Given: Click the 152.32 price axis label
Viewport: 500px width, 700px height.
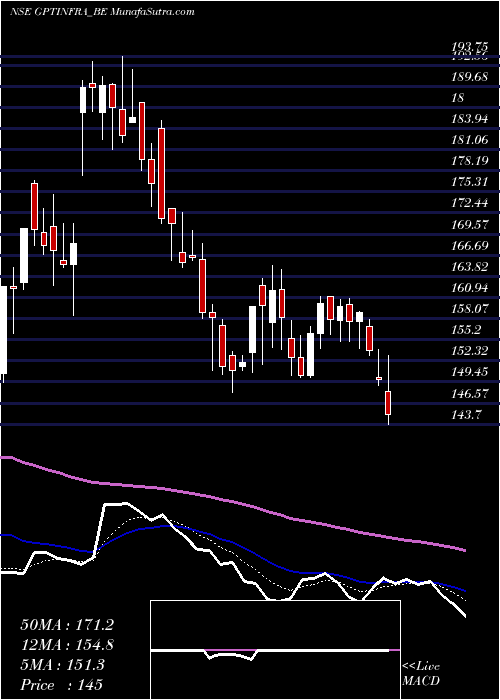Looking at the screenshot, I should click(x=470, y=351).
